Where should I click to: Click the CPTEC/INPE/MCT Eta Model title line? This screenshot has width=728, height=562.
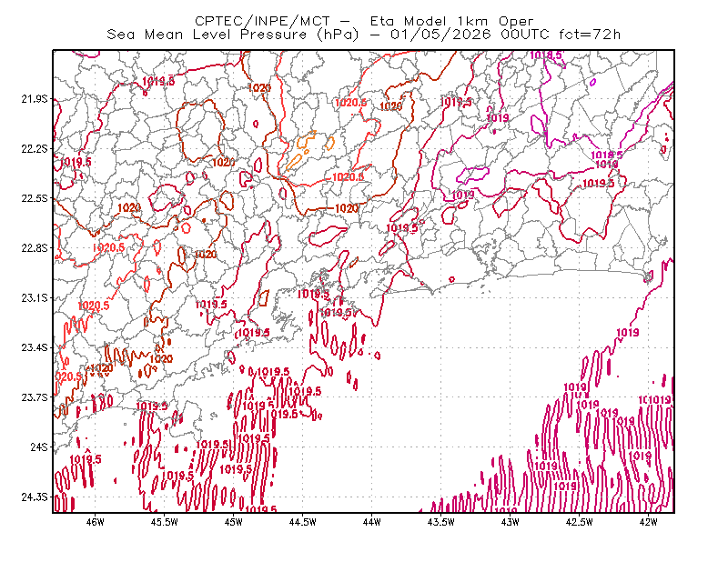click(364, 21)
